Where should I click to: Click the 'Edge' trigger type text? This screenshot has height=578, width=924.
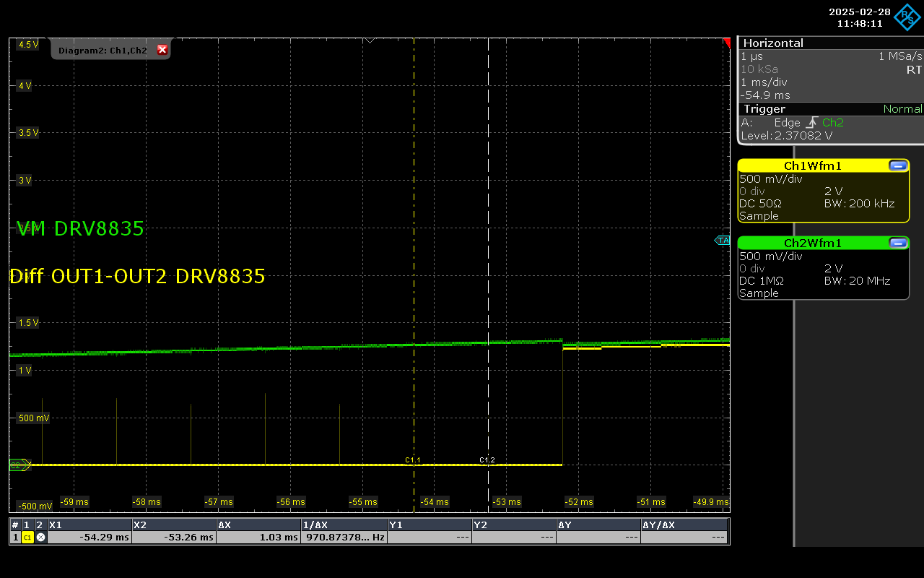pos(788,123)
